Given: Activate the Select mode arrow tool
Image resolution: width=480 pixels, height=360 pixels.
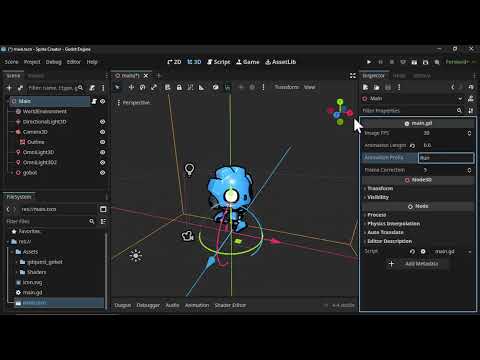Looking at the screenshot, I should pyautogui.click(x=117, y=87).
